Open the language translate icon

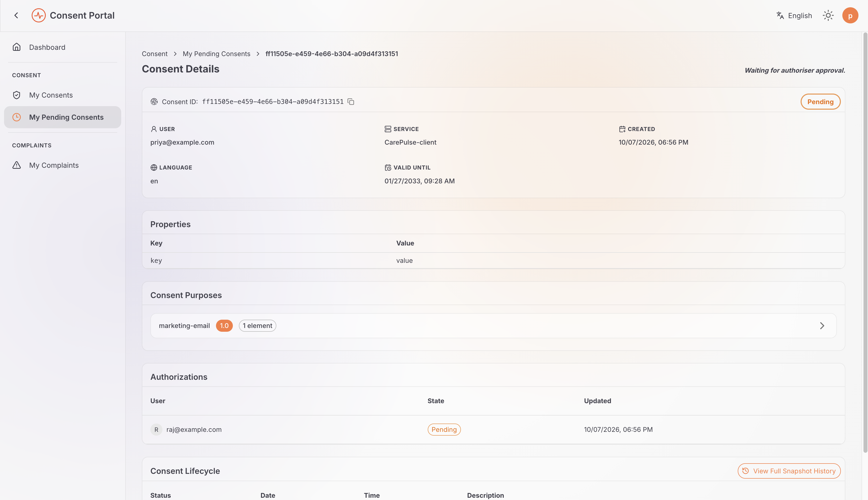[780, 15]
